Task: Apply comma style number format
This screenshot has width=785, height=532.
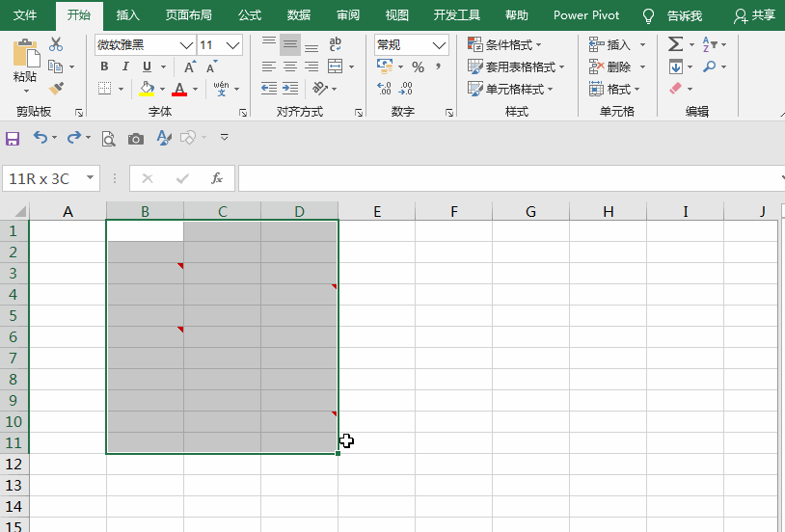Action: click(x=438, y=66)
